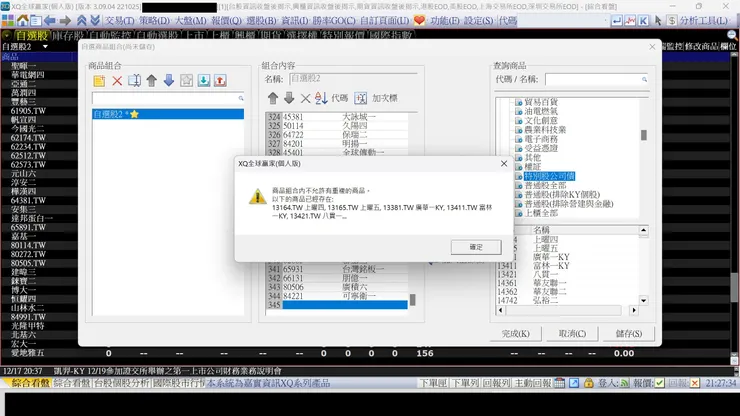Select 普通股全部 tree item
The width and height of the screenshot is (740, 416).
545,186
